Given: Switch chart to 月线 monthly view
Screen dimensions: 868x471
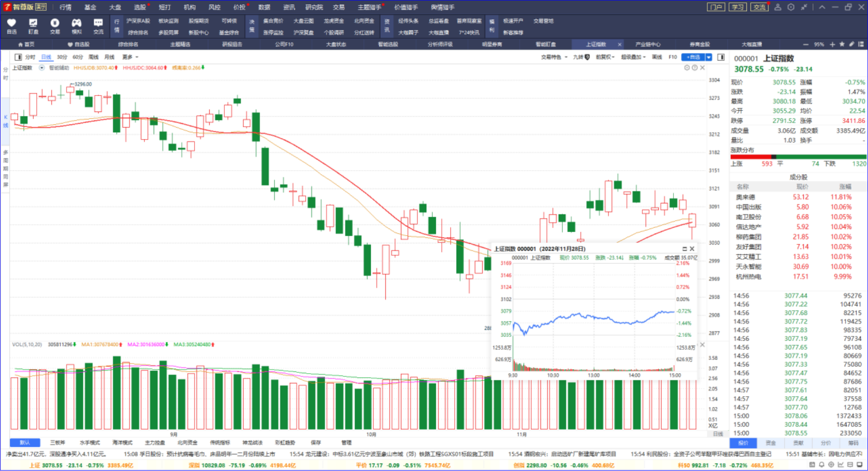Looking at the screenshot, I should pyautogui.click(x=109, y=57).
